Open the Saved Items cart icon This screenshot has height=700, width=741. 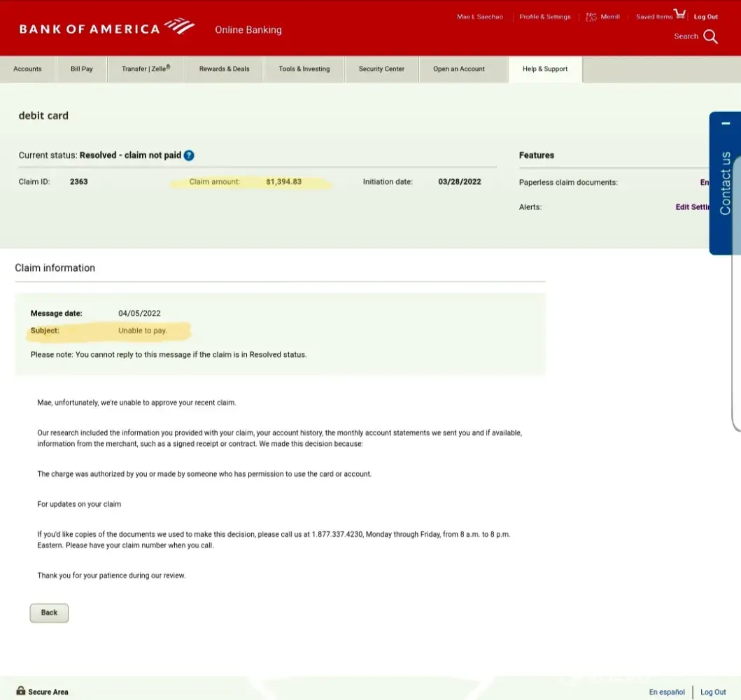click(679, 14)
